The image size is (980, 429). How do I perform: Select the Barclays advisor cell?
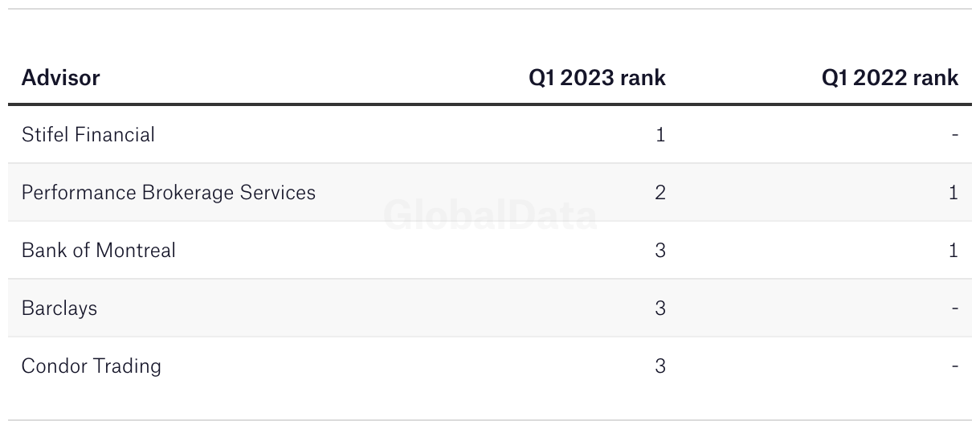point(59,308)
